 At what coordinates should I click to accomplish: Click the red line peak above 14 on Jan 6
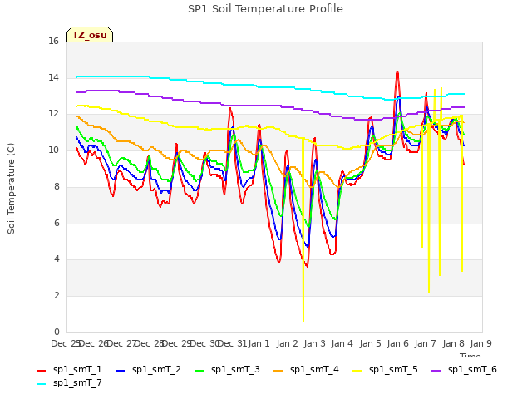397,72
